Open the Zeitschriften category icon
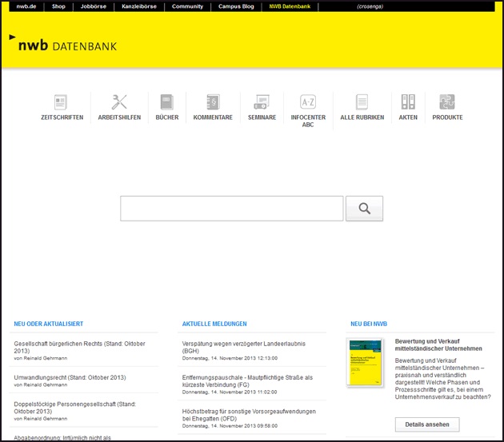Viewport: 504px width, 442px height. pyautogui.click(x=61, y=102)
